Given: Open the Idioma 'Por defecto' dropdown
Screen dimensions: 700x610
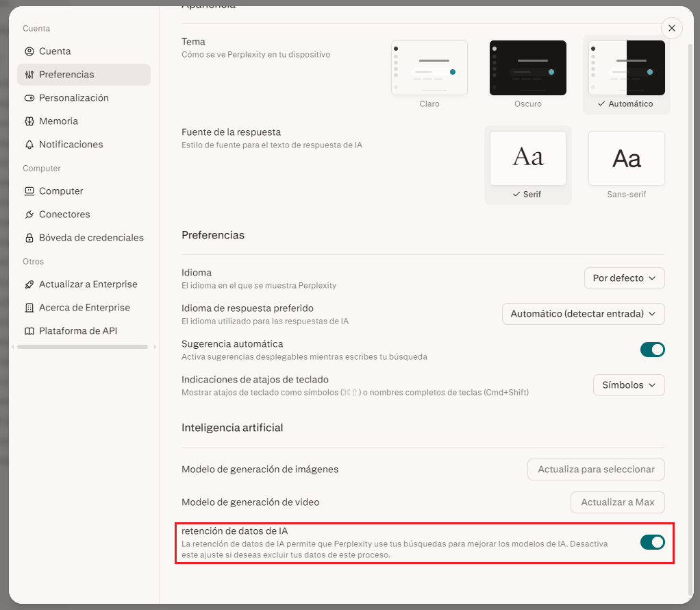Looking at the screenshot, I should (x=624, y=278).
